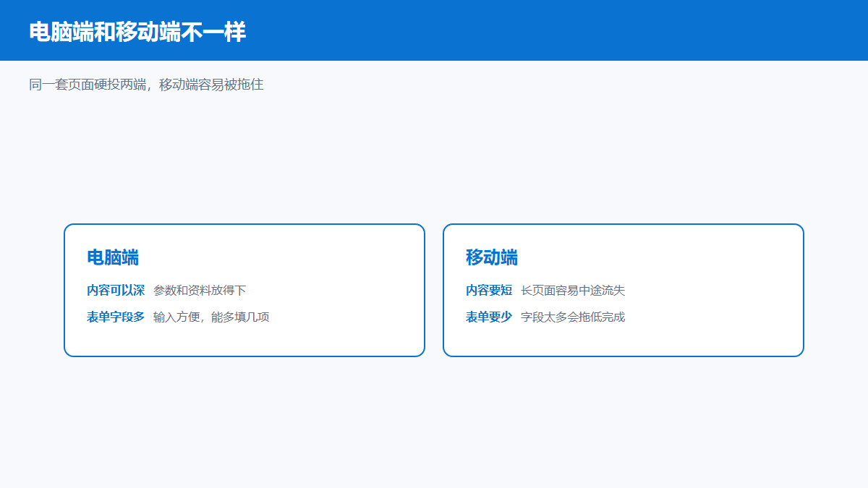Select the label 表单字段多

(x=116, y=317)
